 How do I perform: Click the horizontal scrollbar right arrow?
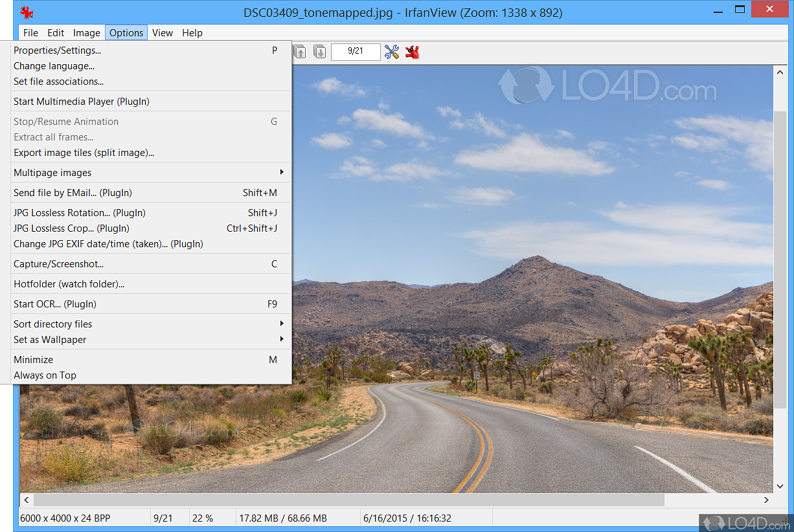pos(766,500)
